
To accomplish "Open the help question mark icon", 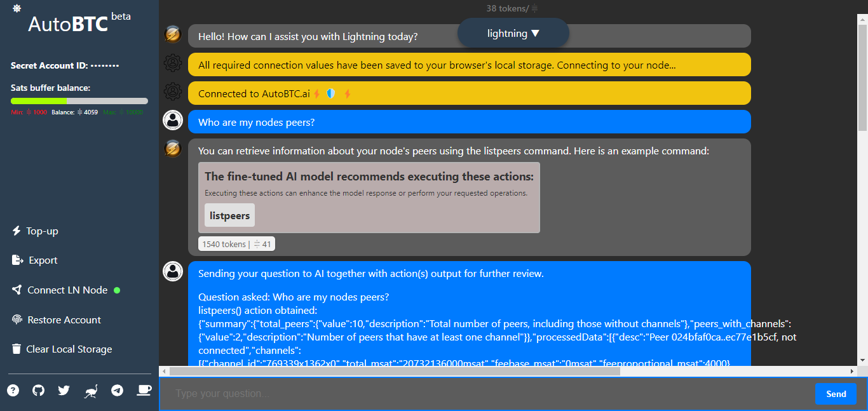I will click(13, 390).
